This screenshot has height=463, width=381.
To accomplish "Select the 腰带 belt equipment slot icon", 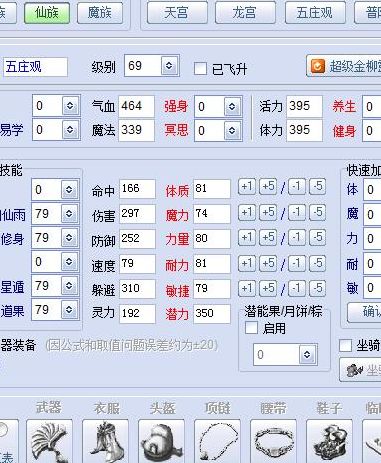I will 273,441.
